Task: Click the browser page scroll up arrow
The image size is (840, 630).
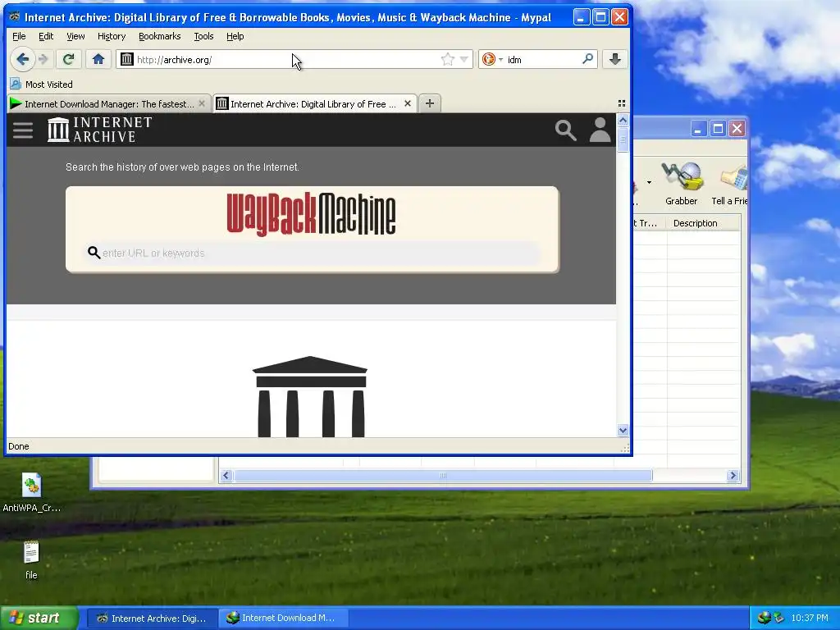Action: pos(623,120)
